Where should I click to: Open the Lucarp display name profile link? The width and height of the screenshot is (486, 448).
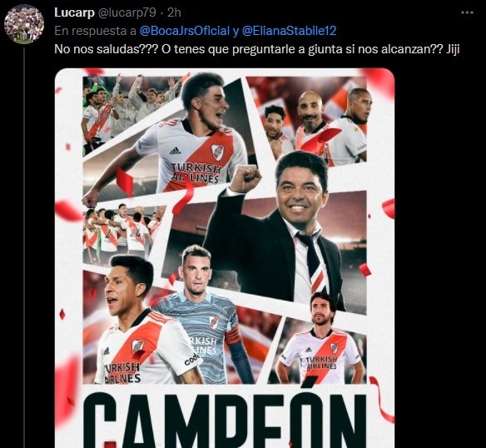[74, 12]
